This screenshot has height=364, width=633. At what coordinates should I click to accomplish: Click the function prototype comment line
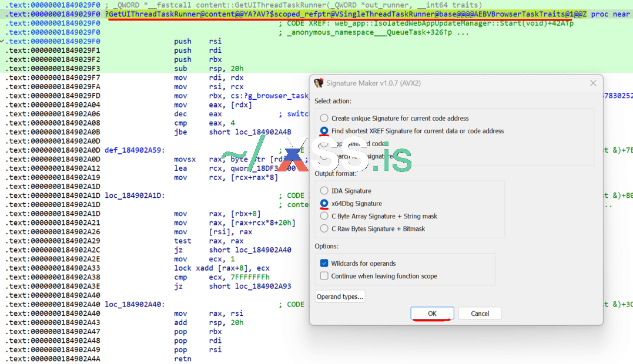[293, 5]
